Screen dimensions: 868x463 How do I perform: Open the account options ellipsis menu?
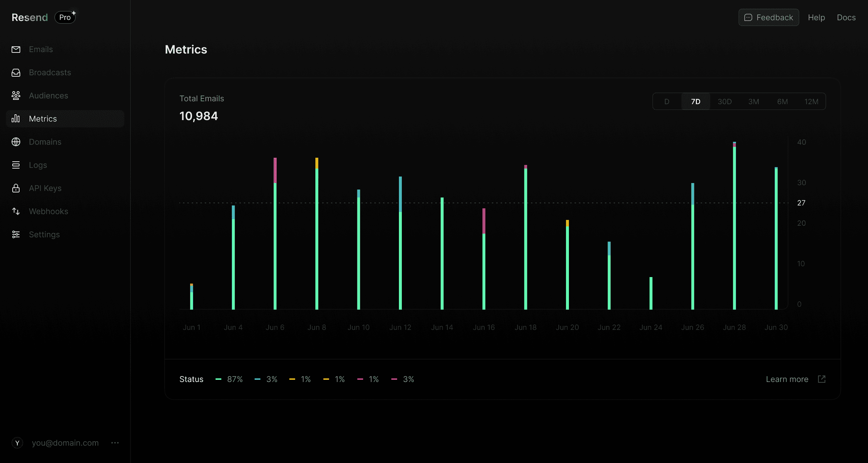(115, 443)
